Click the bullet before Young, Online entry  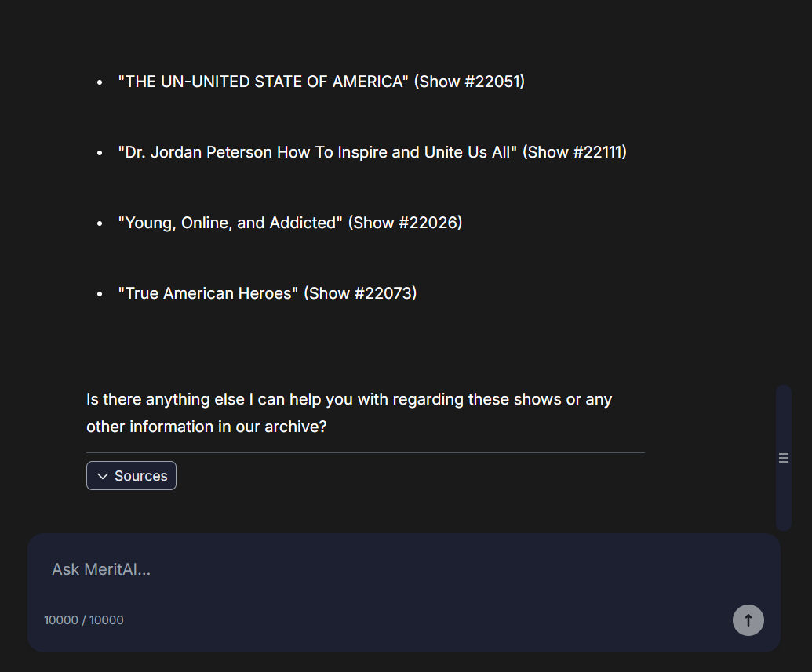pos(100,223)
